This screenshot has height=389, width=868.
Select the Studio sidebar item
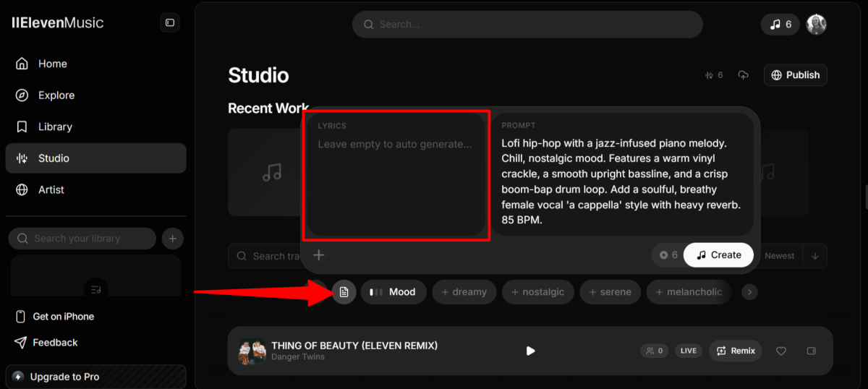tap(95, 158)
